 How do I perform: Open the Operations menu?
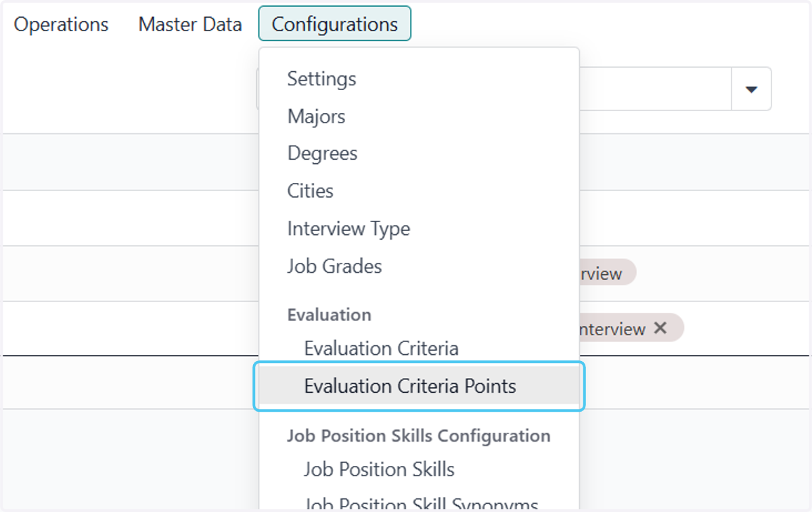[61, 24]
